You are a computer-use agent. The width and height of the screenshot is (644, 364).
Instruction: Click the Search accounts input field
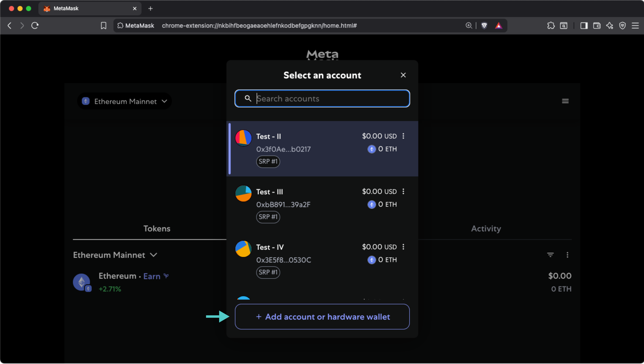(x=322, y=99)
